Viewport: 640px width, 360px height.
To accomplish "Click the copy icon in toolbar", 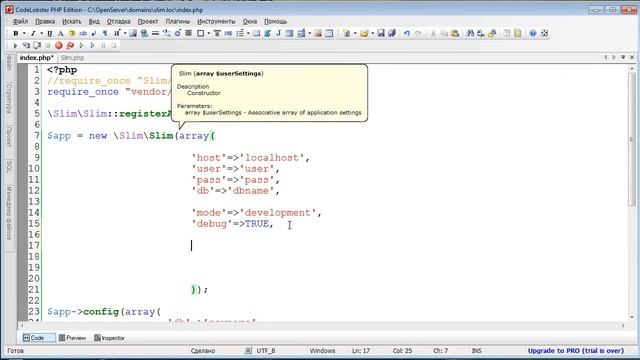I will (444, 33).
